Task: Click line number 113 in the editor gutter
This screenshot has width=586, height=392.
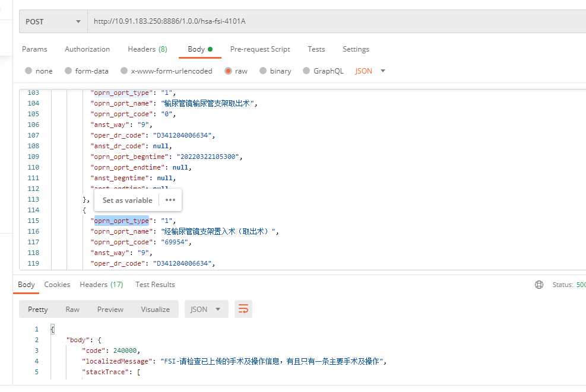Action: click(x=33, y=199)
